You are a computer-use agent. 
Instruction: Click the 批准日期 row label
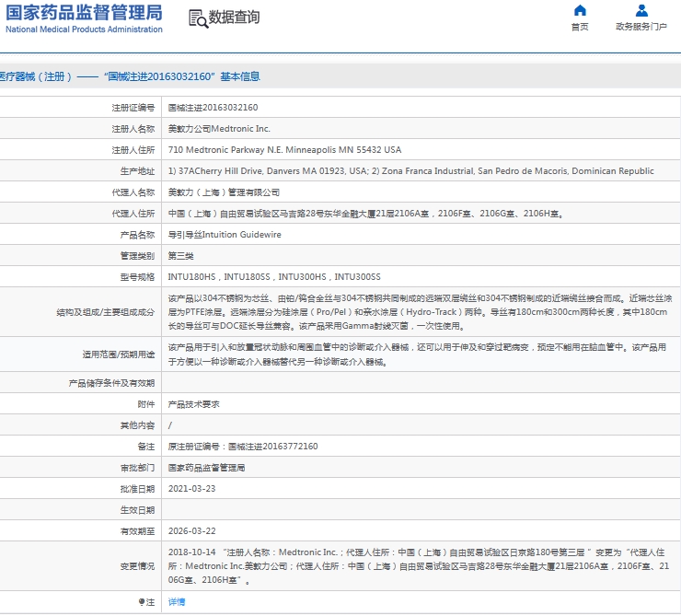click(137, 489)
